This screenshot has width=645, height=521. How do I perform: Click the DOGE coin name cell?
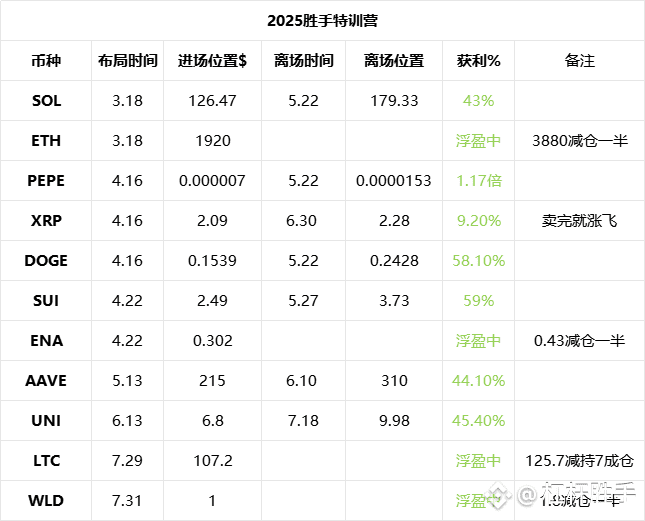(46, 261)
